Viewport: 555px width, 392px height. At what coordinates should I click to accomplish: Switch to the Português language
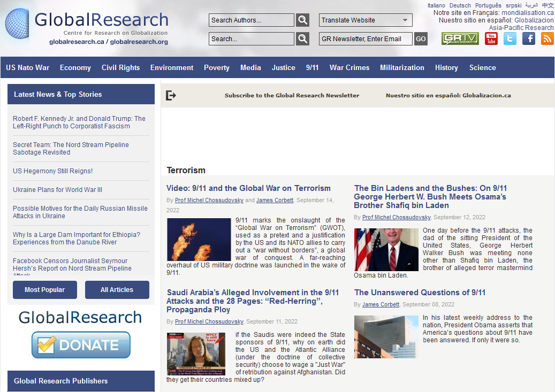pyautogui.click(x=489, y=5)
